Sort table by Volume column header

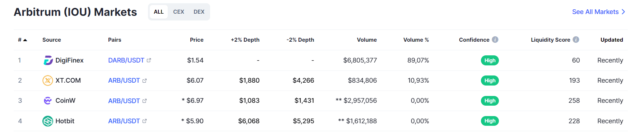(367, 40)
